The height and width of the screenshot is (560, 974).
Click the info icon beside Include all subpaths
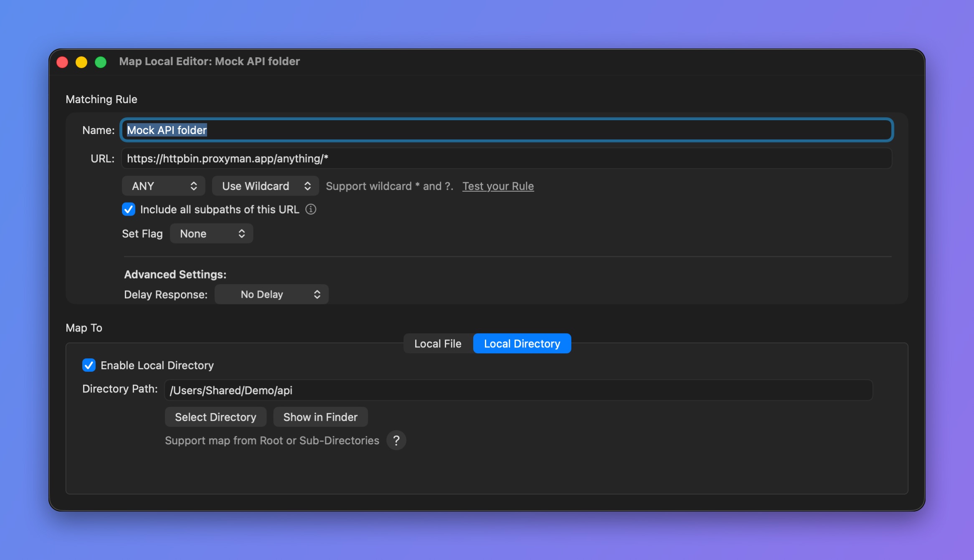click(311, 209)
